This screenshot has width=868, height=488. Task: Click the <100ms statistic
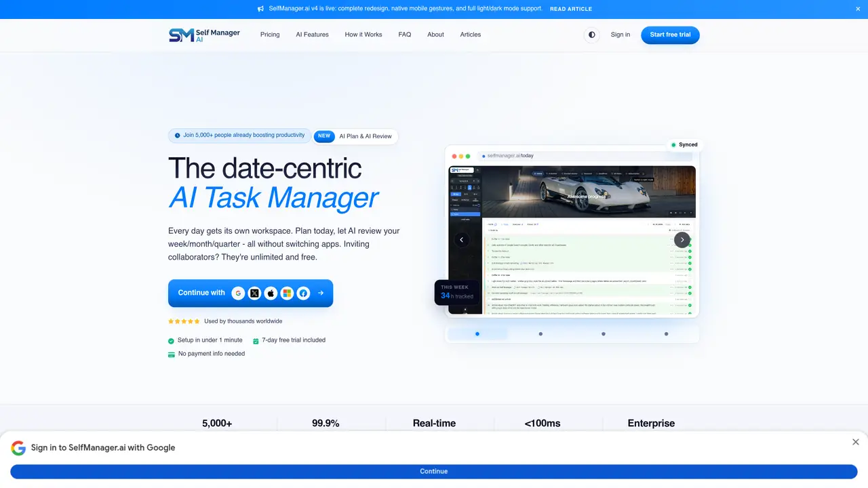pyautogui.click(x=542, y=423)
